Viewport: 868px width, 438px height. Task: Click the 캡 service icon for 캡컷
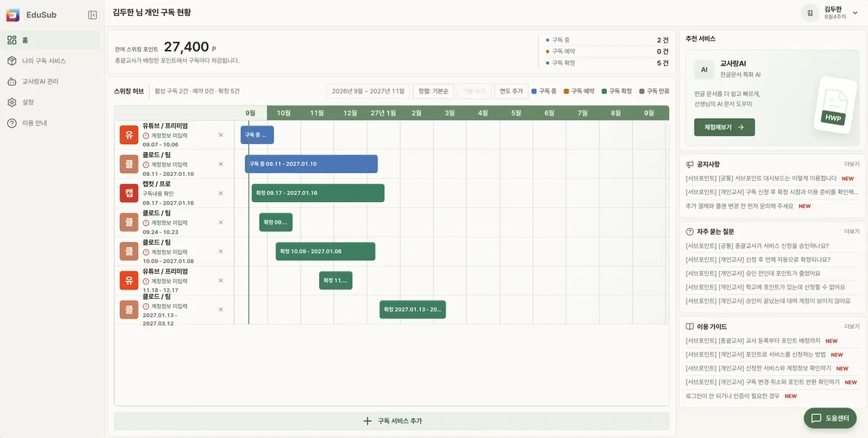pos(129,193)
